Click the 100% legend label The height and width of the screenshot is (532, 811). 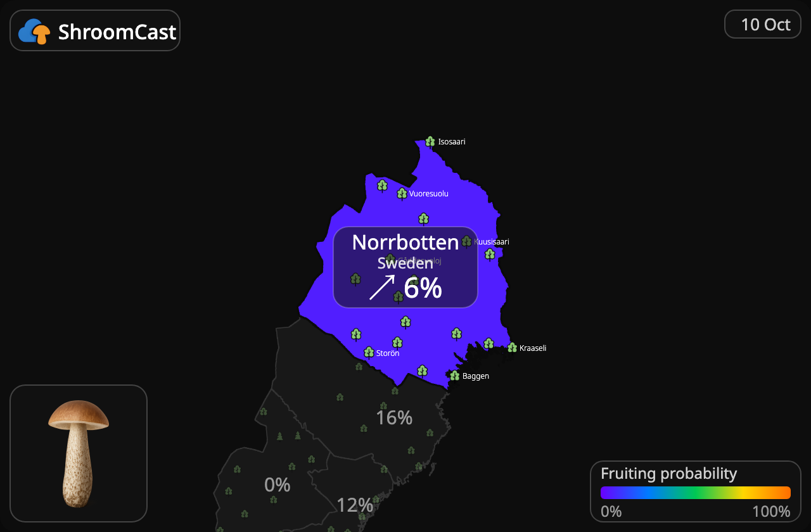point(772,512)
